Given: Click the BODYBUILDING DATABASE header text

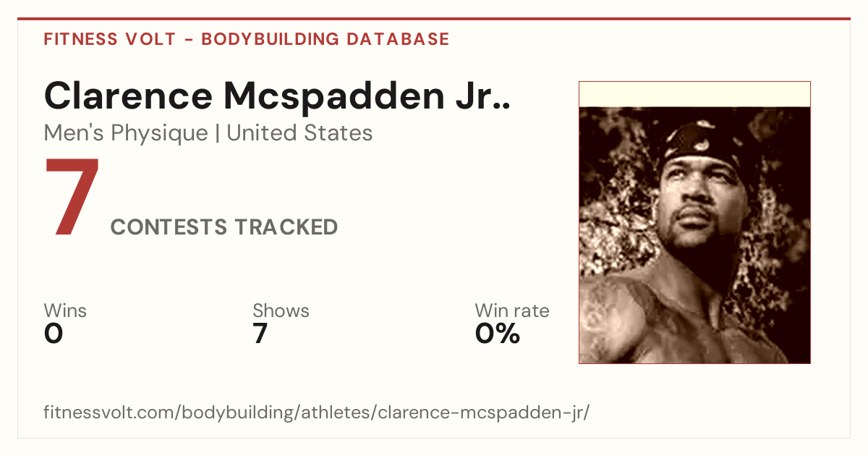Looking at the screenshot, I should [325, 39].
